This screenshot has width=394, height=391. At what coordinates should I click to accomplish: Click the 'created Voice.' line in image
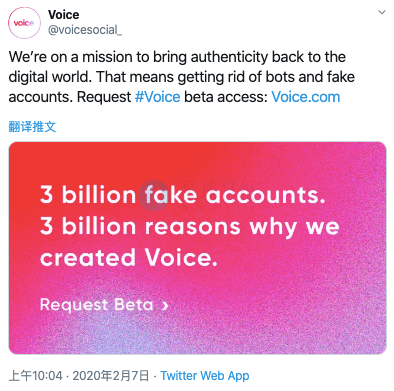(x=129, y=257)
